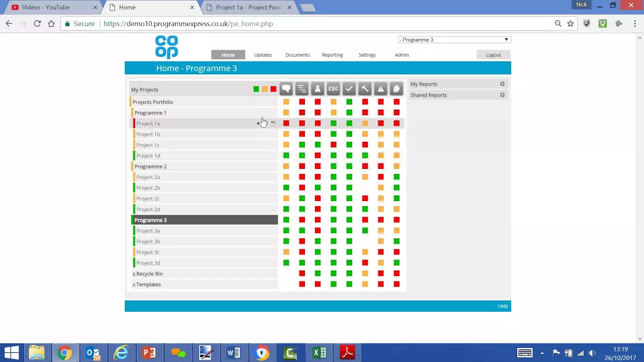Select the highlighted Programme 3 row
Screen dimensions: 644x362
204,220
